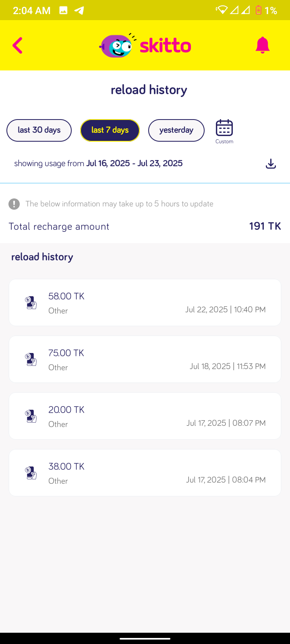Tap the 191 TK total amount

pyautogui.click(x=265, y=226)
